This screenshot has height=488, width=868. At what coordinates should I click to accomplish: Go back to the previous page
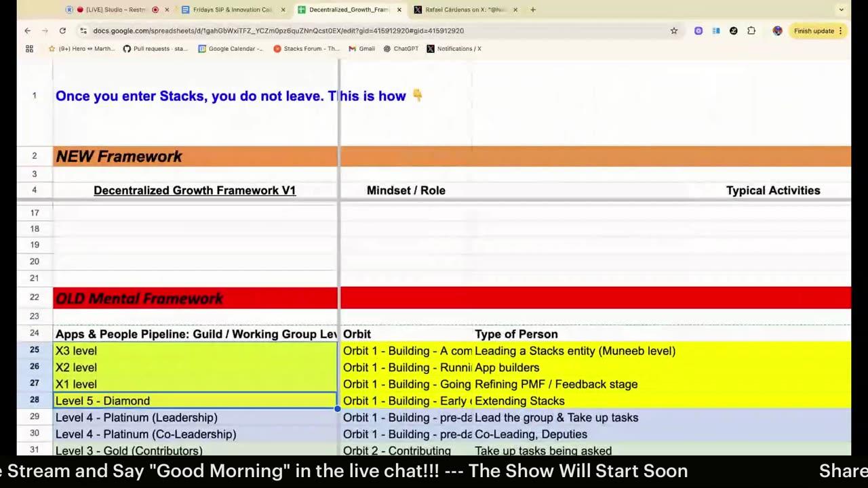tap(27, 30)
